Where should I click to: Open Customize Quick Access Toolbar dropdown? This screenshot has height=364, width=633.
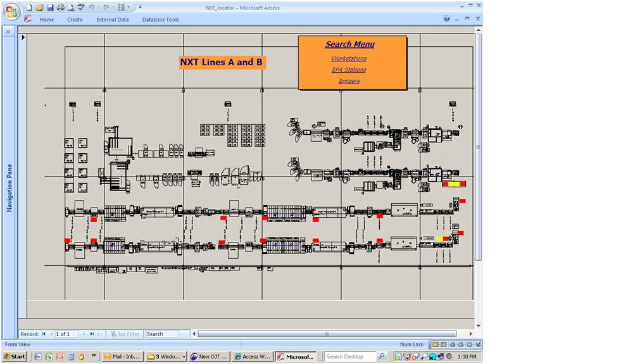click(140, 7)
